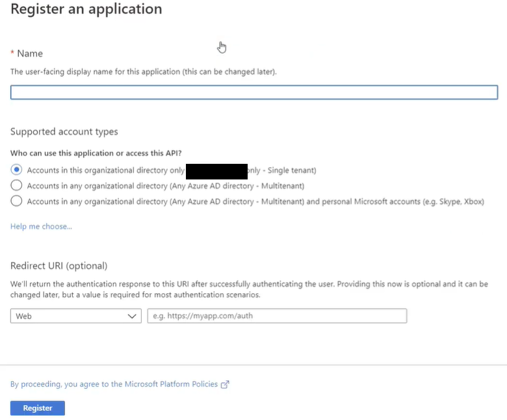Open the Web platform type dropdown

pos(75,316)
